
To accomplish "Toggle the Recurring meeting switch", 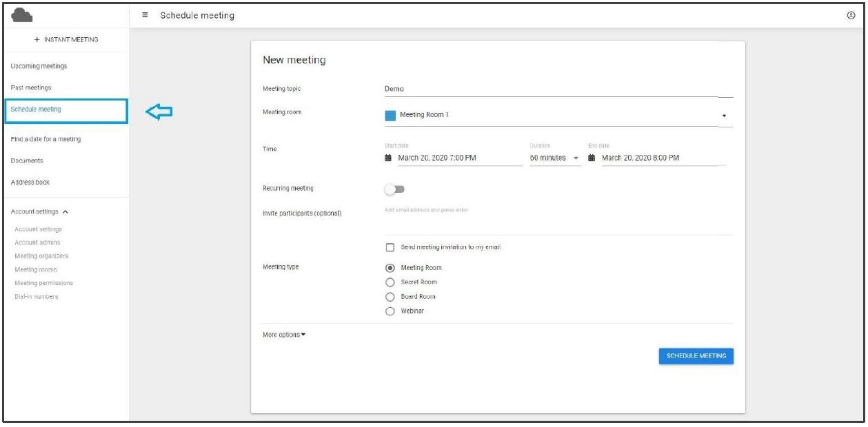I will (394, 189).
